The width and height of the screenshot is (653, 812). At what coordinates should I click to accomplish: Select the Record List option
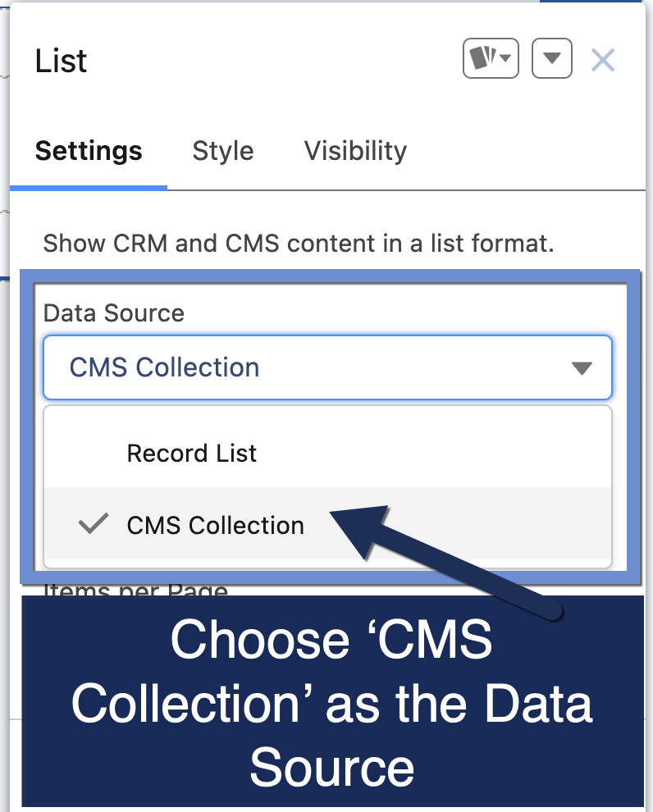[192, 454]
